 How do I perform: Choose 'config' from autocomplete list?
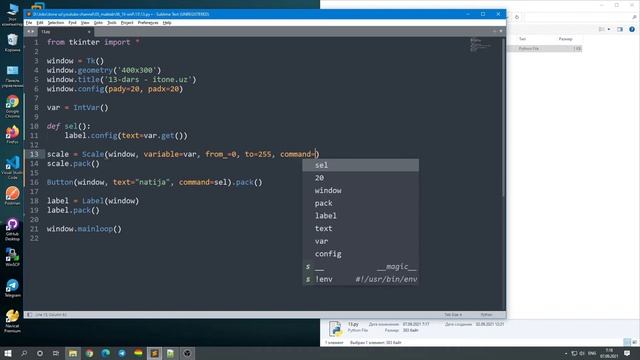pos(360,254)
